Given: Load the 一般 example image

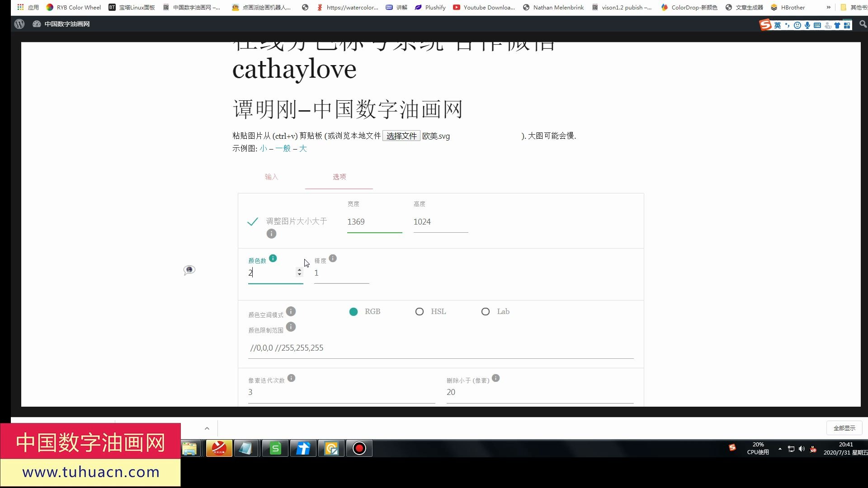Looking at the screenshot, I should (283, 148).
